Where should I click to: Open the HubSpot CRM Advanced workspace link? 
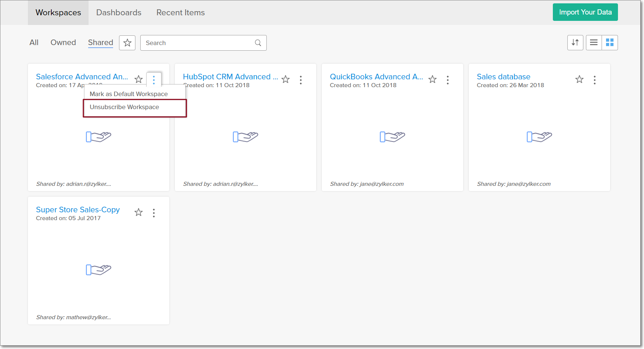click(x=230, y=77)
